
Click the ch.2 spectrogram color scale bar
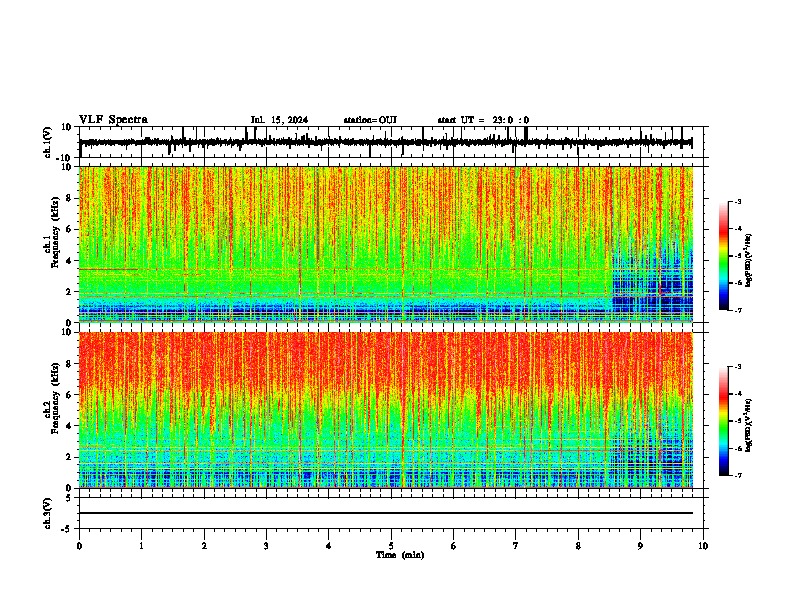[724, 421]
